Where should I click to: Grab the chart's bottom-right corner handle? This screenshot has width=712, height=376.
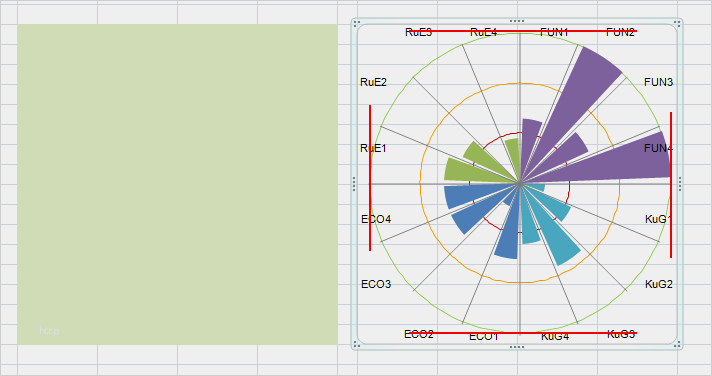pos(677,345)
